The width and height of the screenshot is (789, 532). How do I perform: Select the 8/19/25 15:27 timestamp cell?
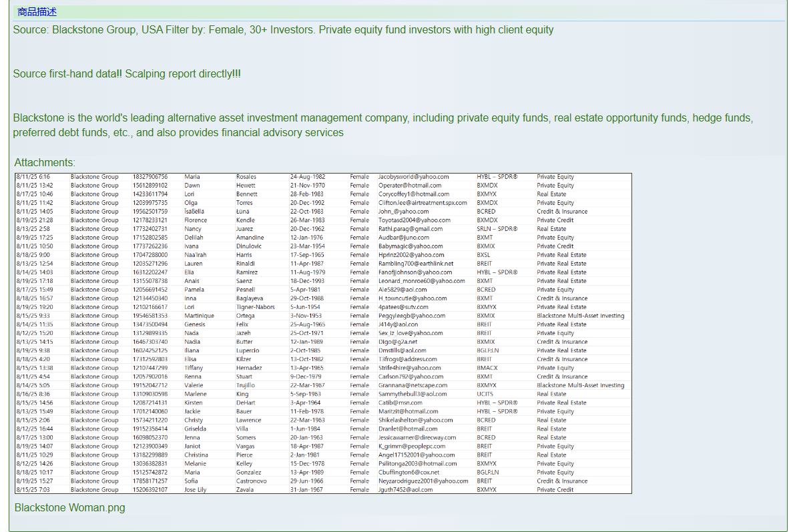pos(35,481)
